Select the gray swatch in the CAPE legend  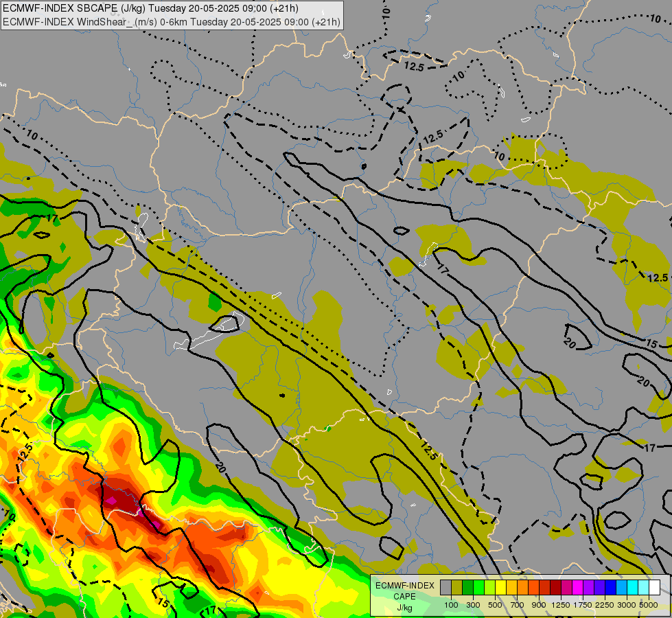(445, 587)
